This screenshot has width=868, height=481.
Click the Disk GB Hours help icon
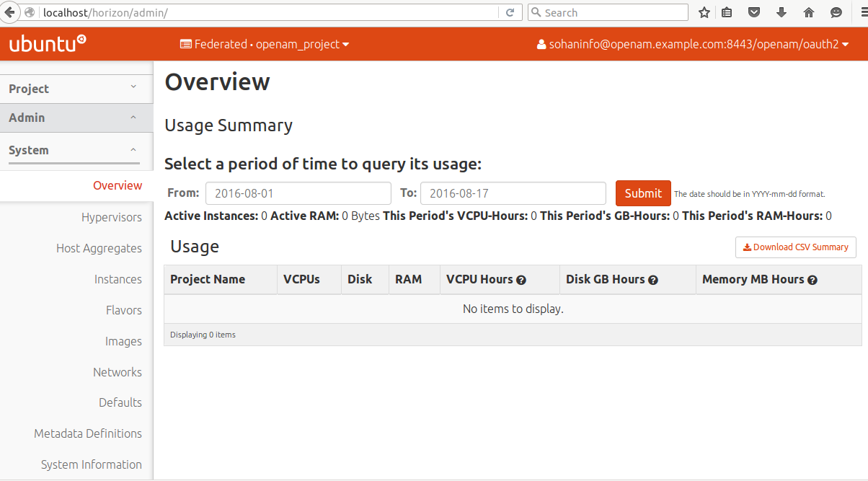pos(653,280)
